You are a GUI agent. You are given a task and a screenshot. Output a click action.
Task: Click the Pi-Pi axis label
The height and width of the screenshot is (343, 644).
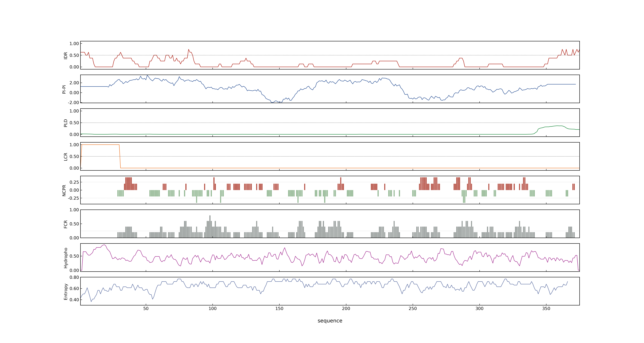point(64,89)
